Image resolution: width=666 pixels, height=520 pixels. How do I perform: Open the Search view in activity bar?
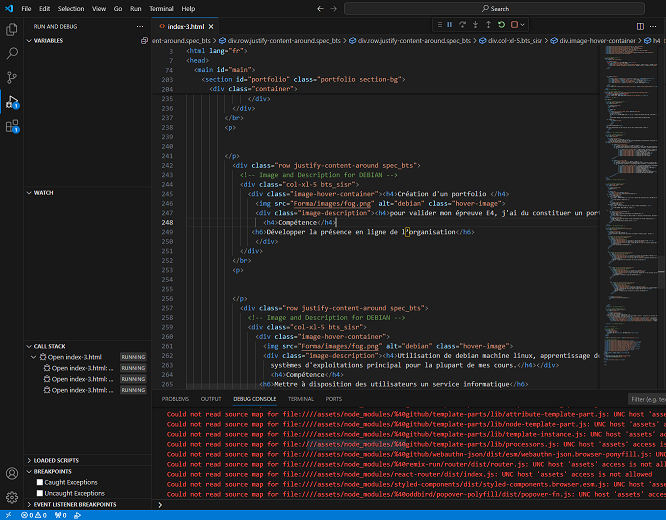point(12,53)
